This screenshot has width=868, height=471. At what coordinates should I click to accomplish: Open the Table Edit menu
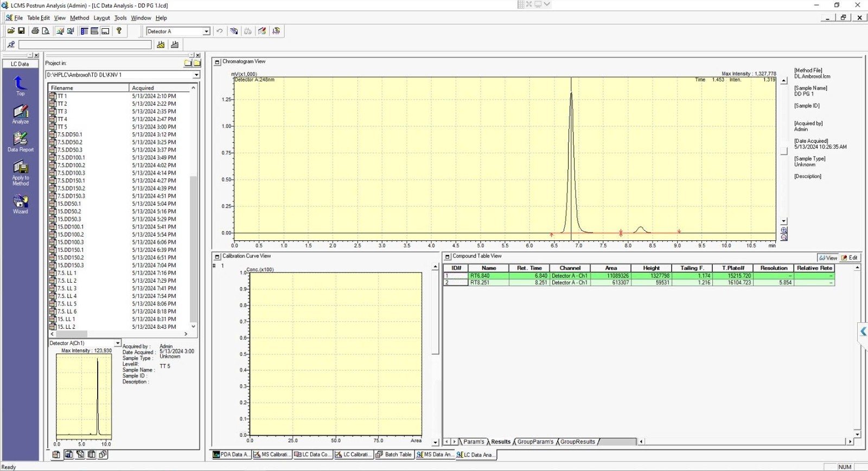(x=39, y=18)
